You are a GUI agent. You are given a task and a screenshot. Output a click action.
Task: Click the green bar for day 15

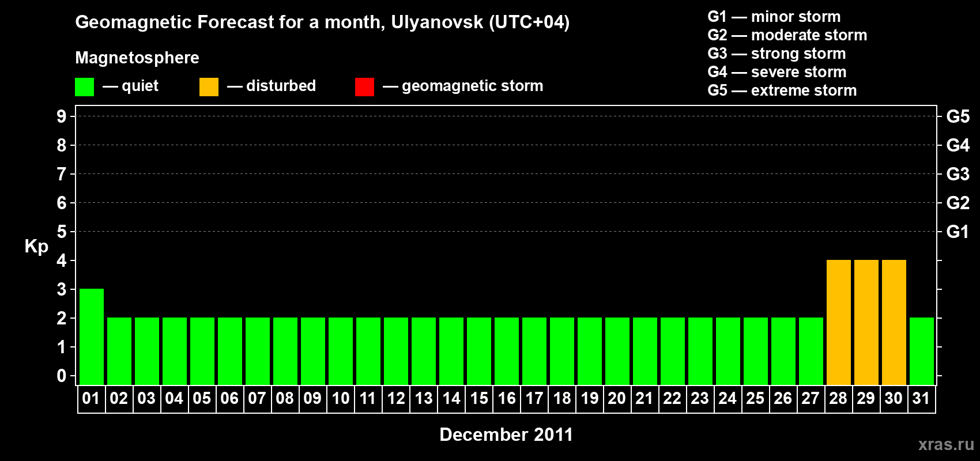pos(479,351)
